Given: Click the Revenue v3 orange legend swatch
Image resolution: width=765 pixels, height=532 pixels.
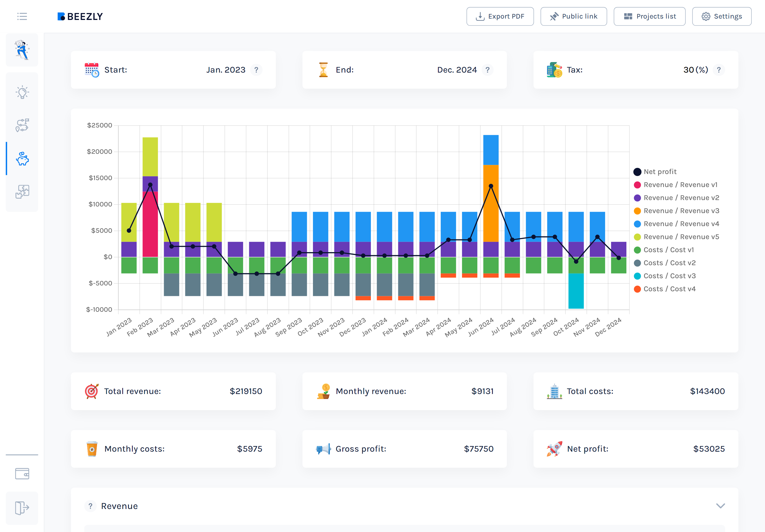Looking at the screenshot, I should click(x=637, y=211).
